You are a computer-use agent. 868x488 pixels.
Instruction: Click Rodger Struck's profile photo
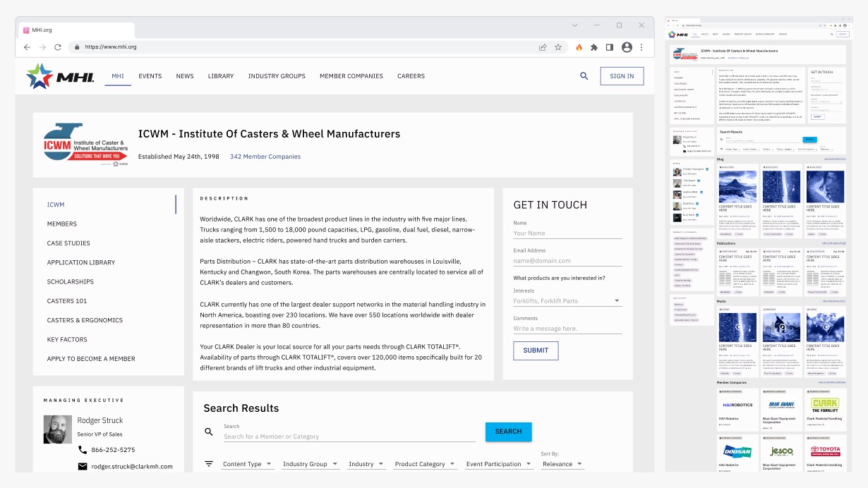pos(58,429)
